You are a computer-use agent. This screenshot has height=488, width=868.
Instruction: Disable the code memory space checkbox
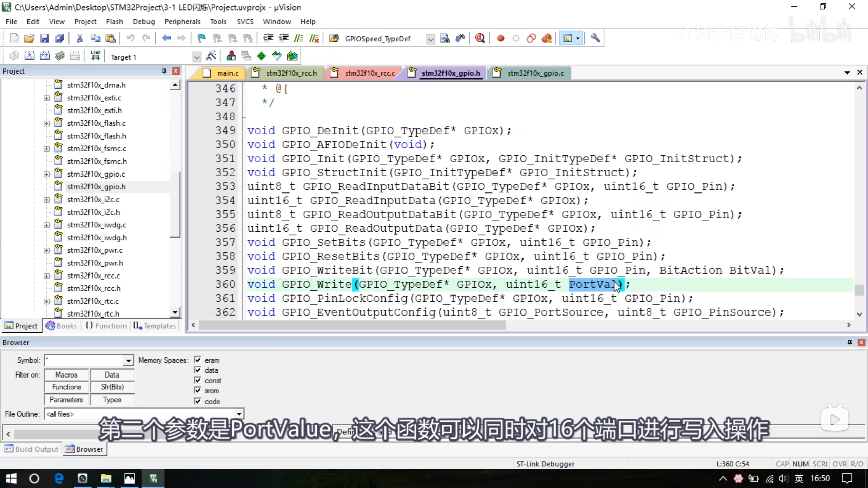[x=198, y=401]
